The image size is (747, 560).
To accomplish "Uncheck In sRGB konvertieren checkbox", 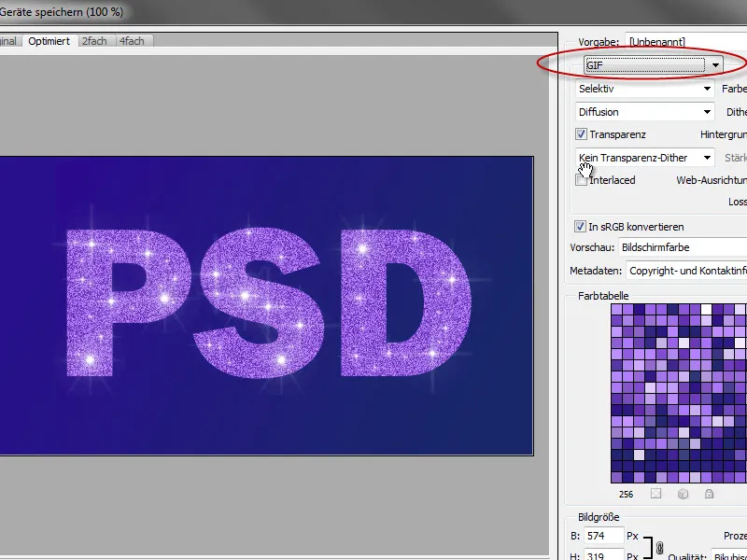I will 580,227.
